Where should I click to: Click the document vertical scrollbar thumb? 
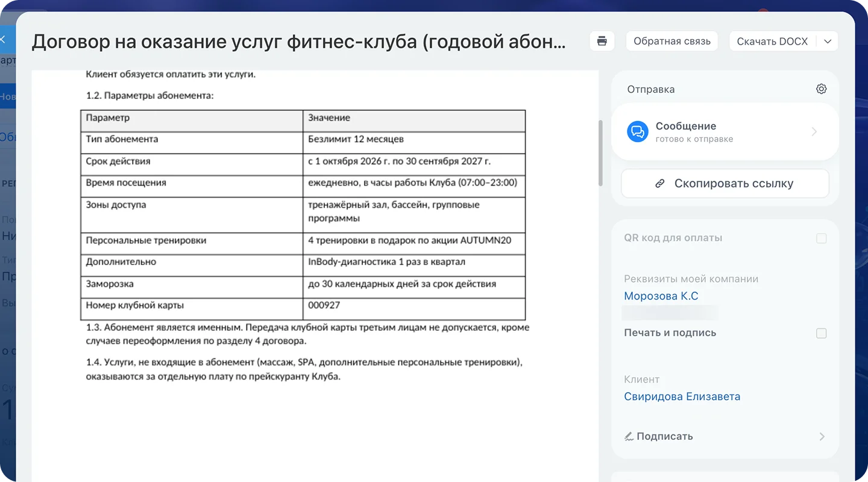(x=600, y=153)
